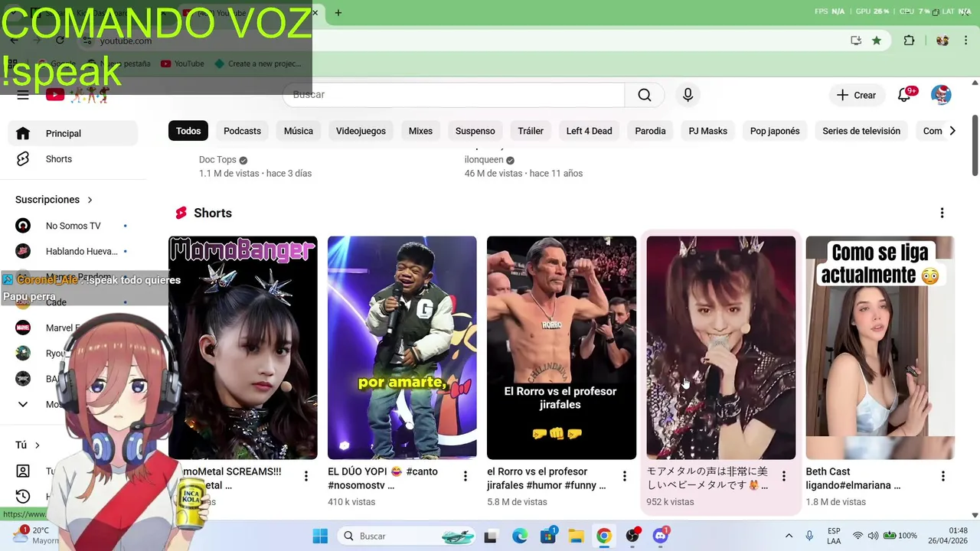Open the taskbar volume control
980x551 pixels.
(873, 536)
